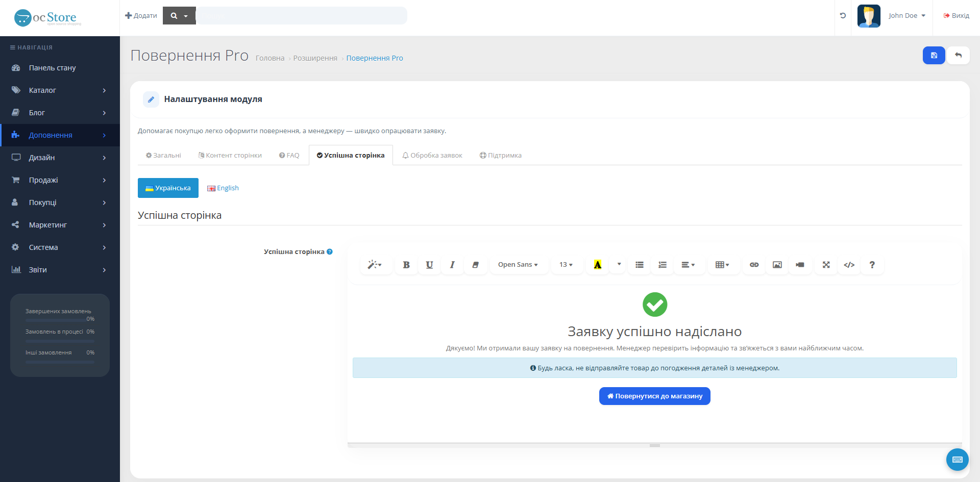Open Панель стану in sidebar
The width and height of the screenshot is (980, 482).
[x=60, y=68]
